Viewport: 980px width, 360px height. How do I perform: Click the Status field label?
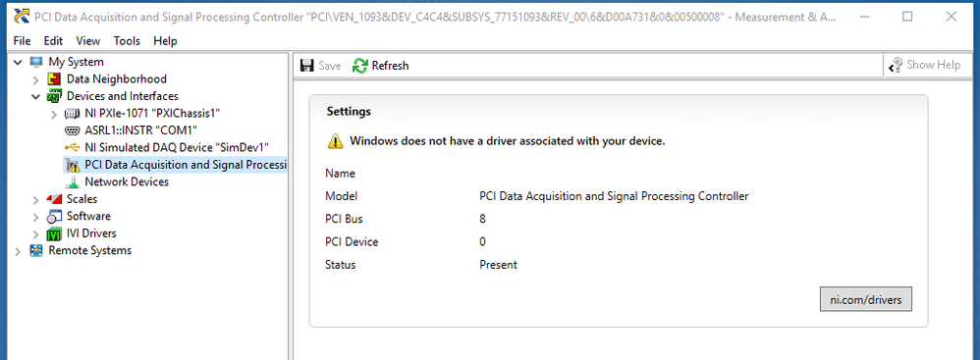[x=340, y=265]
